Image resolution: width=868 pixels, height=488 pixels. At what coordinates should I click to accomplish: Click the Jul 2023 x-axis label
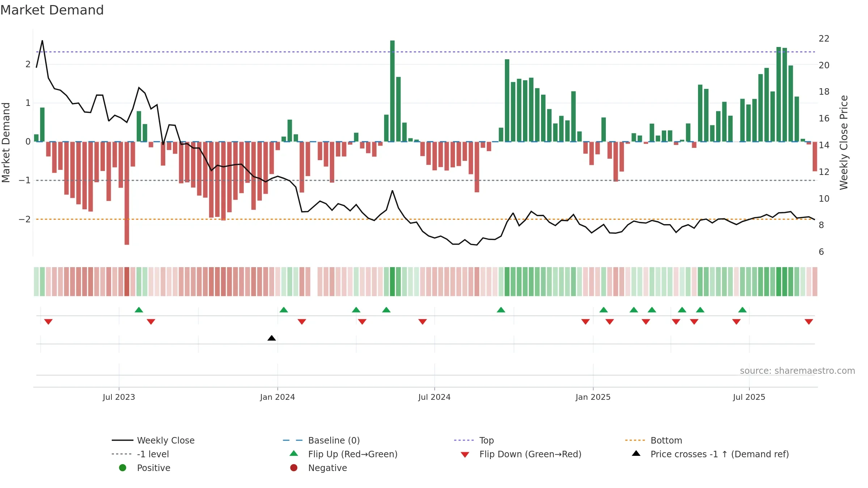pos(119,397)
